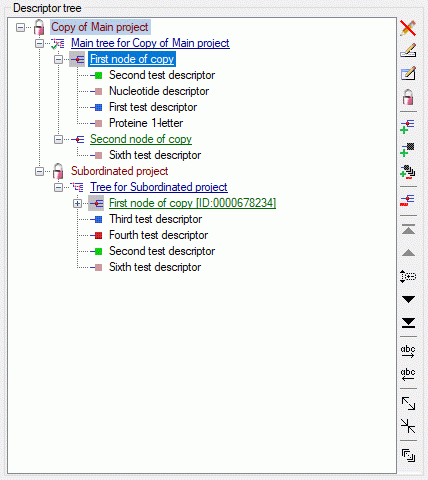The height and width of the screenshot is (480, 428).
Task: Click the collapse all arrows icon
Action: 408,426
